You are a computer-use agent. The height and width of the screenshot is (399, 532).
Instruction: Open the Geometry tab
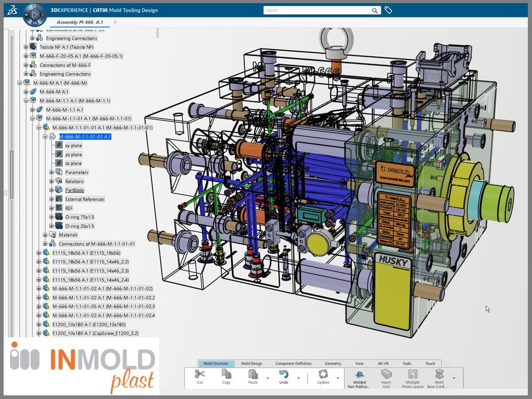coord(333,363)
